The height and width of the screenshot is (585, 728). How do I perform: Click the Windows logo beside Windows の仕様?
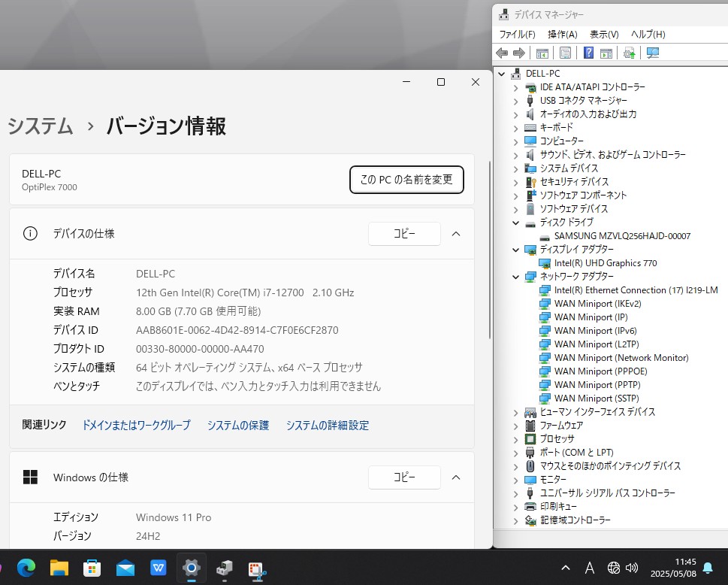pos(30,477)
